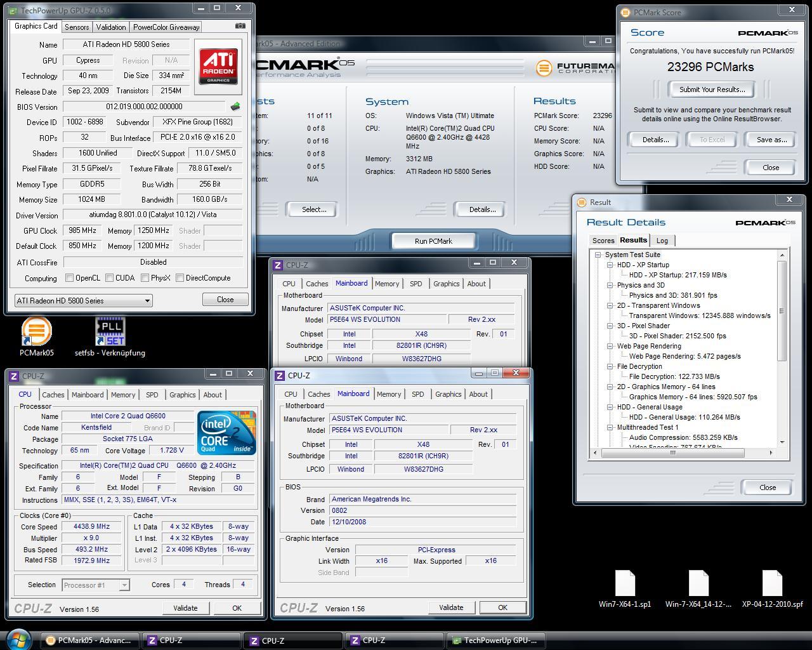
Task: Click the PCMark Score window title icon
Action: coord(625,12)
